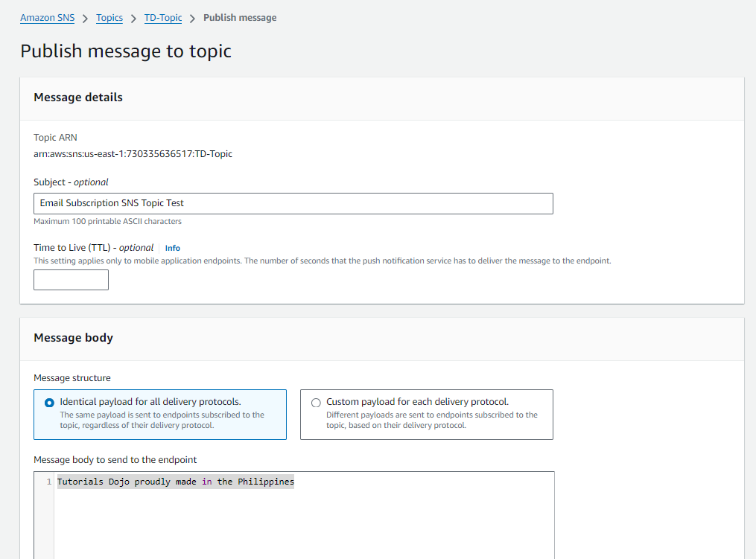Select Identical payload for all delivery protocols
Screen dimensions: 756x559
(49, 403)
